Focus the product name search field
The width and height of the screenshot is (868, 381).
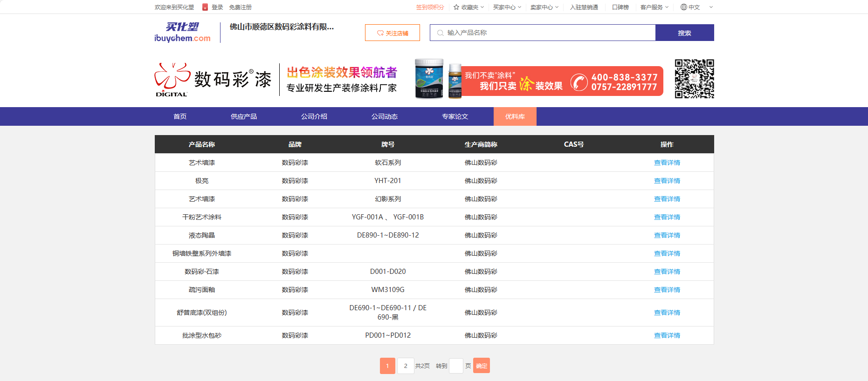(x=543, y=33)
